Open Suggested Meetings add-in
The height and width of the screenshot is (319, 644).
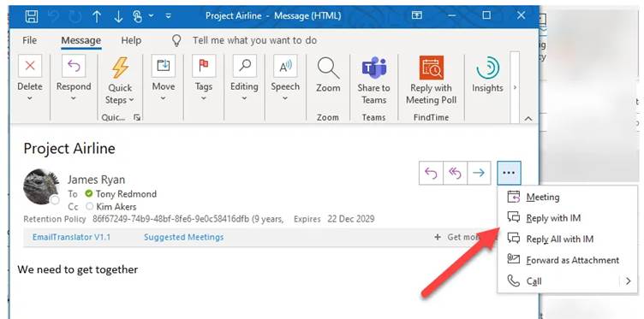coord(183,237)
